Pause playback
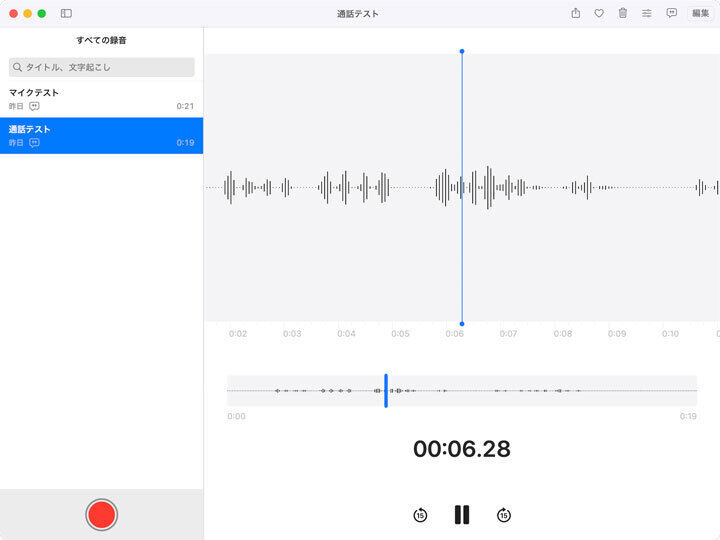The image size is (720, 540). point(462,515)
